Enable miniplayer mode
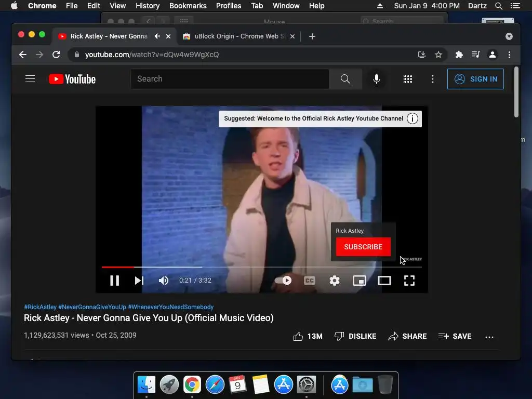Viewport: 532px width, 399px height. (x=360, y=281)
